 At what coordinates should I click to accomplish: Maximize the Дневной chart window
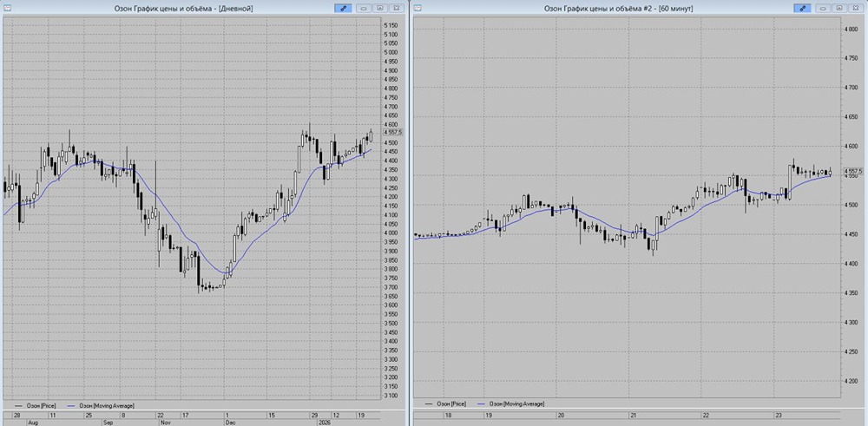pyautogui.click(x=380, y=8)
